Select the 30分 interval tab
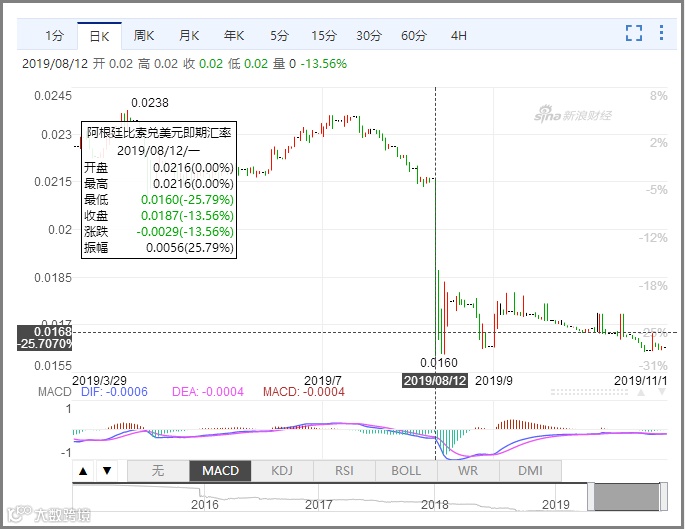This screenshot has height=529, width=685. (x=369, y=35)
